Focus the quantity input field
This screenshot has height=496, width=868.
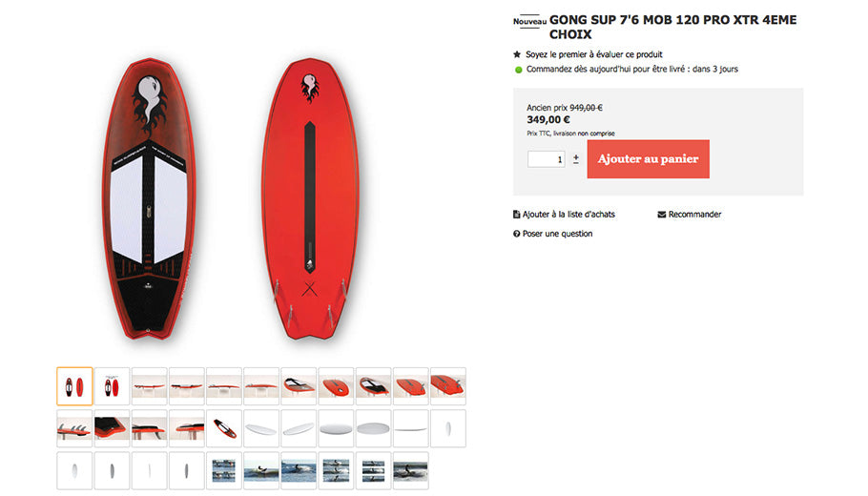pyautogui.click(x=548, y=159)
